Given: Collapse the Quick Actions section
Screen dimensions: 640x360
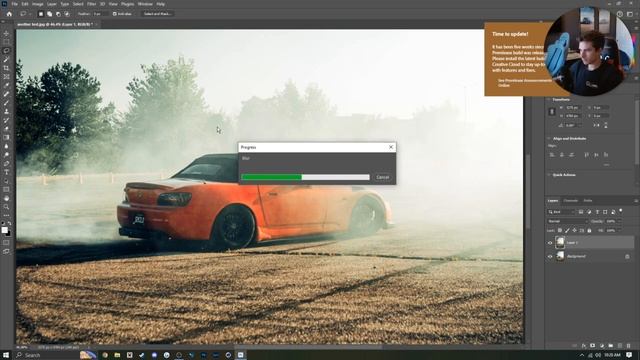Looking at the screenshot, I should pos(549,175).
